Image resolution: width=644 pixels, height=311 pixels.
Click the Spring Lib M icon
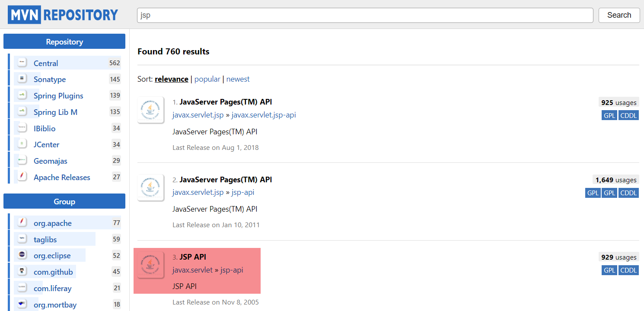[x=22, y=112]
